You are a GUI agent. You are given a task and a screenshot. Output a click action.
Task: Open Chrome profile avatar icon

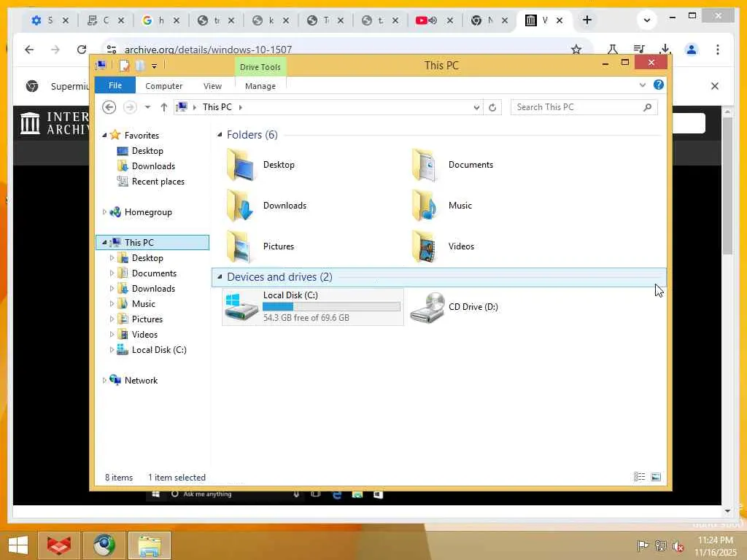point(692,50)
